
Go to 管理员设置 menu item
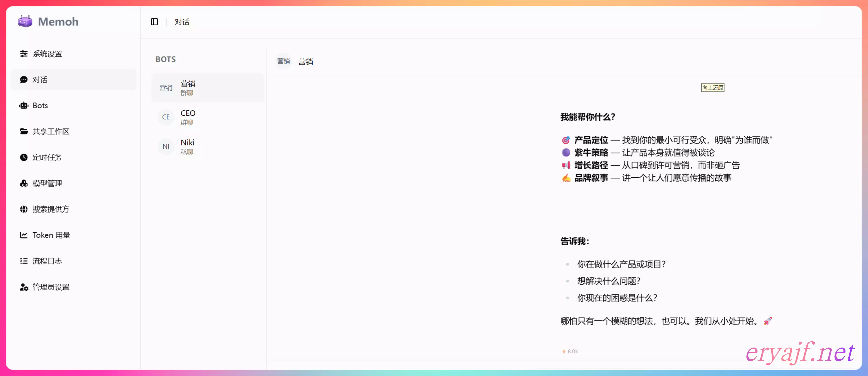(x=51, y=287)
